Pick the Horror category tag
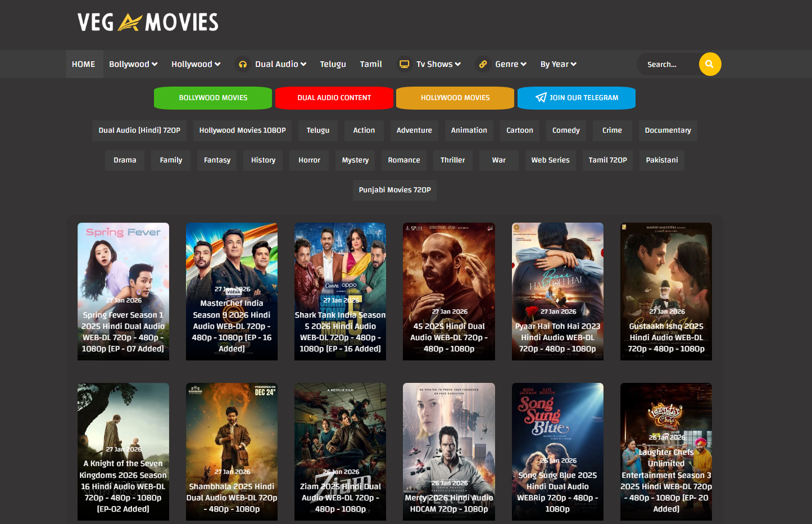 coord(309,160)
